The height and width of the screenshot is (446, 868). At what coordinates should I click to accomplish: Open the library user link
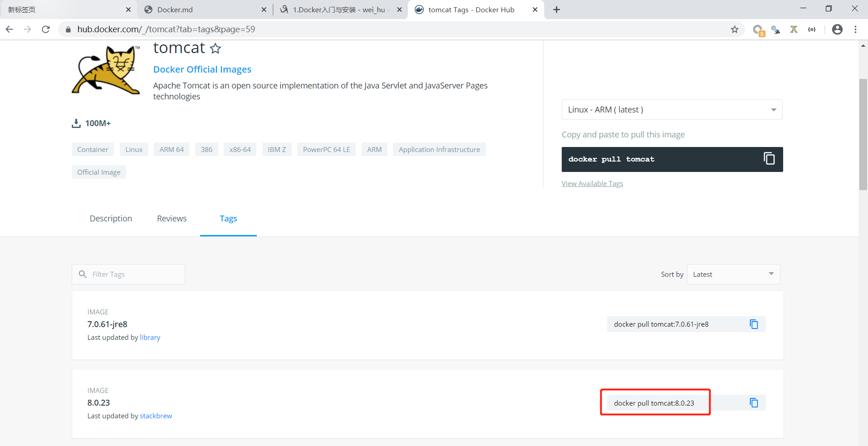[x=150, y=337]
